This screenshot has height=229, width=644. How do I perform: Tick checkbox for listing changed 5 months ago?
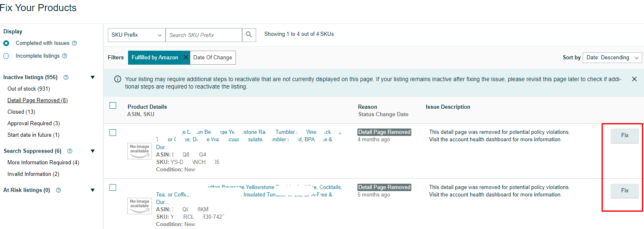[x=113, y=187]
